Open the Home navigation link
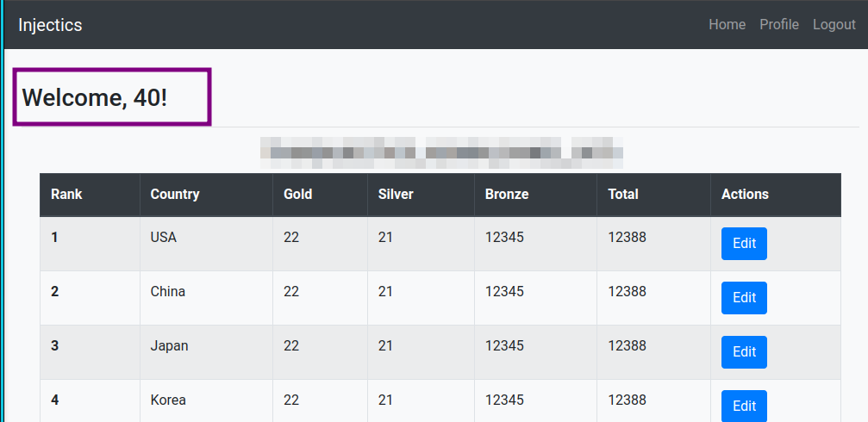This screenshot has height=422, width=868. point(727,25)
